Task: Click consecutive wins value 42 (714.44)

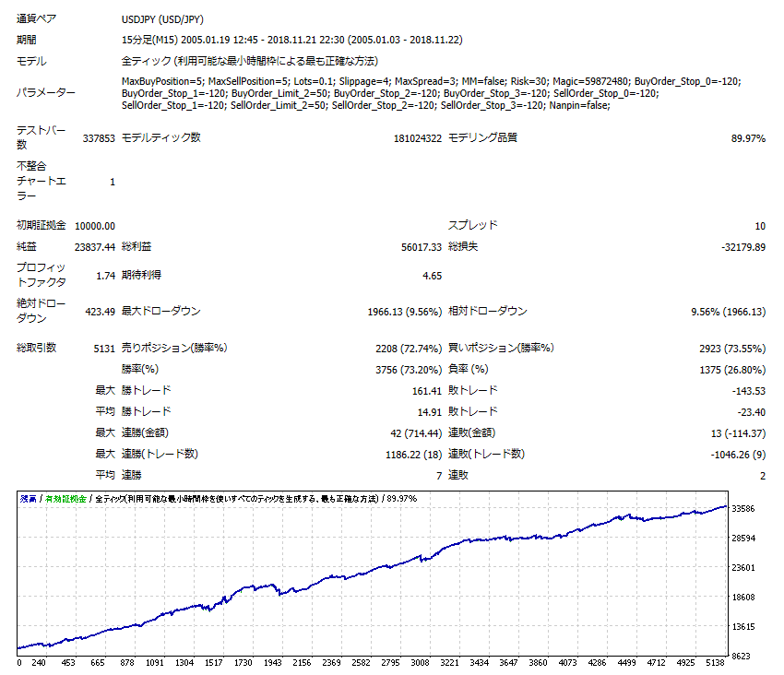Action: click(x=416, y=433)
